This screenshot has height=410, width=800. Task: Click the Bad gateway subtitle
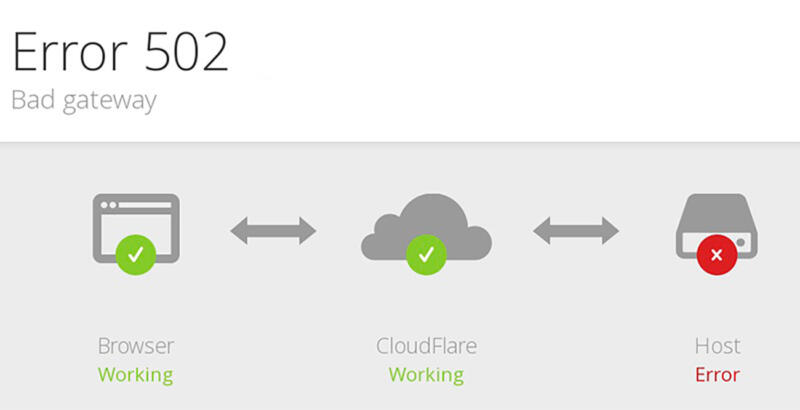click(84, 101)
